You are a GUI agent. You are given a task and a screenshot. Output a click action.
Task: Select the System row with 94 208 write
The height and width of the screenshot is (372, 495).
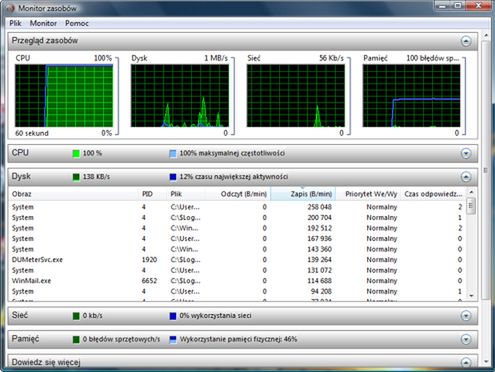pyautogui.click(x=237, y=291)
